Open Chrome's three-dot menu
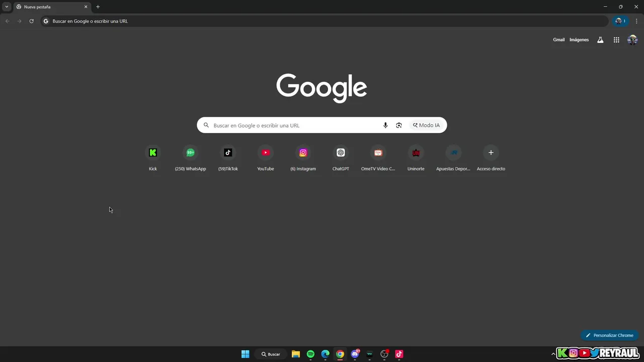This screenshot has height=362, width=644. [x=636, y=21]
